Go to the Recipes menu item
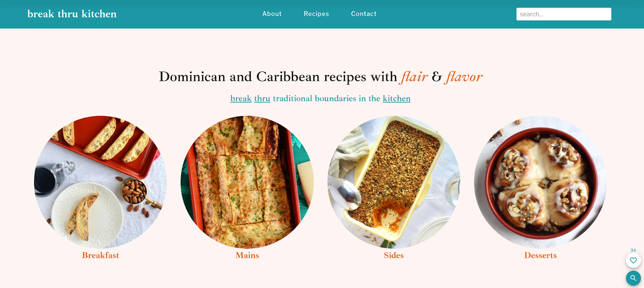644x288 pixels. [316, 14]
